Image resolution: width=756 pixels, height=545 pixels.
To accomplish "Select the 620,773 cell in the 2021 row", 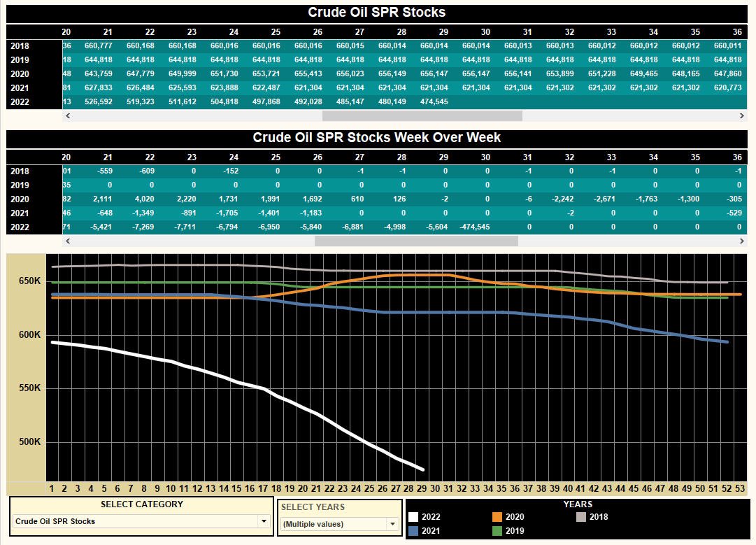I will (727, 87).
